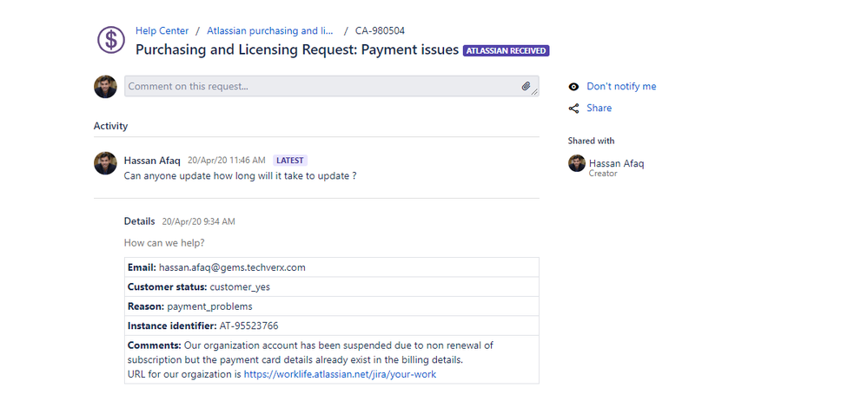Click the CA-980504 request ID
The height and width of the screenshot is (408, 868).
[x=380, y=31]
